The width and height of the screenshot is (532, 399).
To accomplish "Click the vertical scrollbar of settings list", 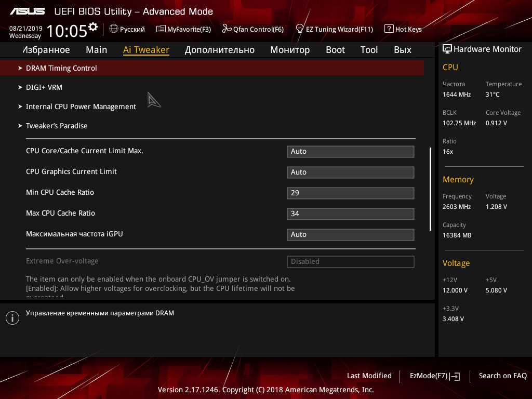I will (430, 189).
